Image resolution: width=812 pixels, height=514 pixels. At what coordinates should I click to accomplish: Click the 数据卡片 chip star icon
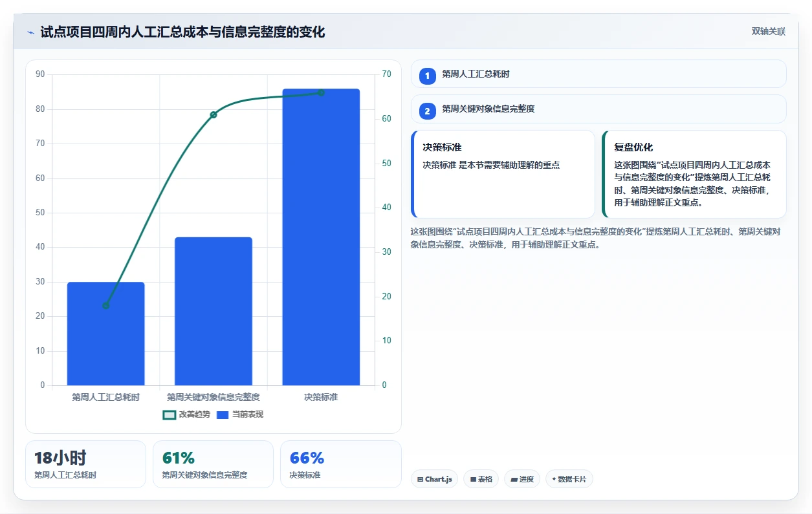554,479
